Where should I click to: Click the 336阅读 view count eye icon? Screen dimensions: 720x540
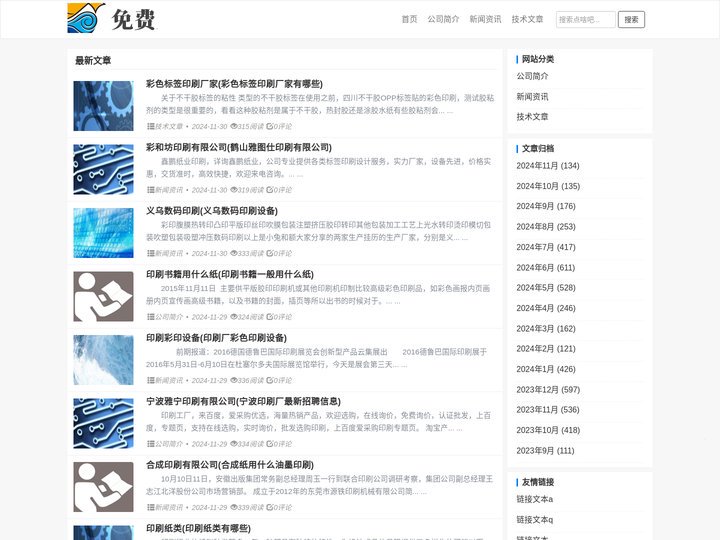click(x=234, y=380)
